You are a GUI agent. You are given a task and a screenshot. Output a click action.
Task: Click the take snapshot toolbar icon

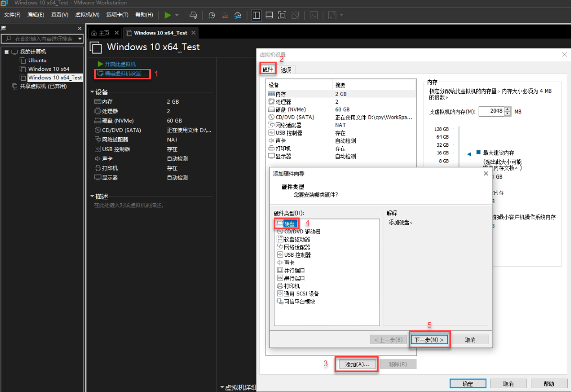click(x=212, y=15)
